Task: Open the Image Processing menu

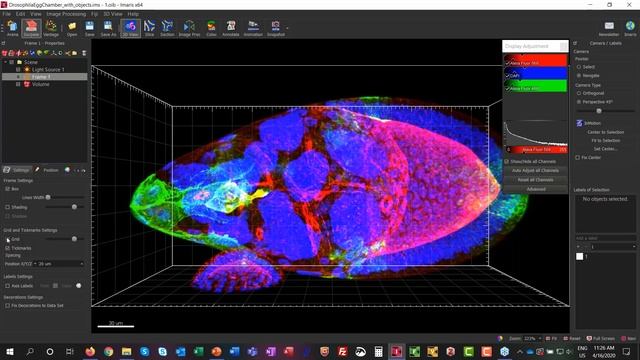Action: pos(66,14)
